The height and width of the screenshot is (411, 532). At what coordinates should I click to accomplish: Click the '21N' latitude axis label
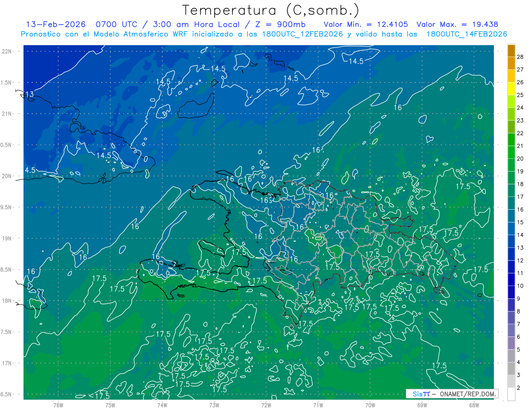tap(7, 114)
